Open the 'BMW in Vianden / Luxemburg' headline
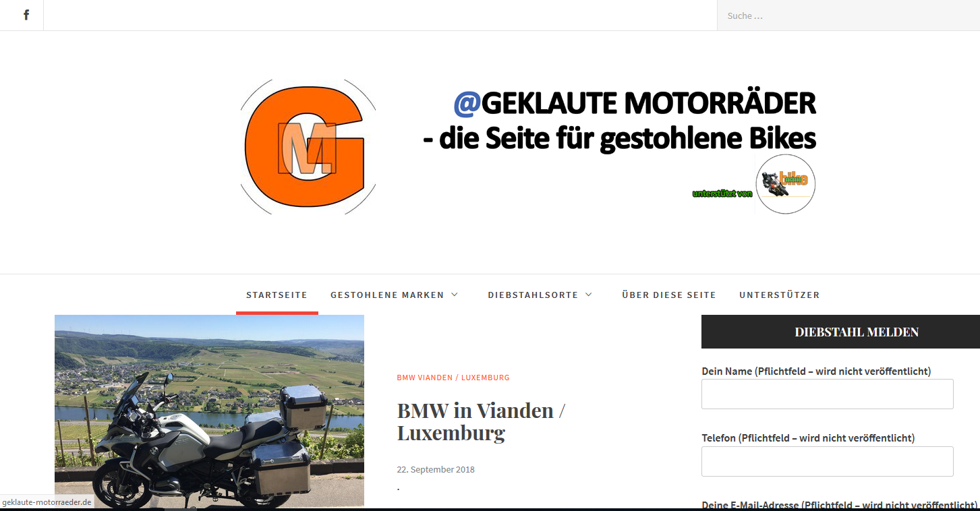Image resolution: width=980 pixels, height=511 pixels. pyautogui.click(x=480, y=421)
